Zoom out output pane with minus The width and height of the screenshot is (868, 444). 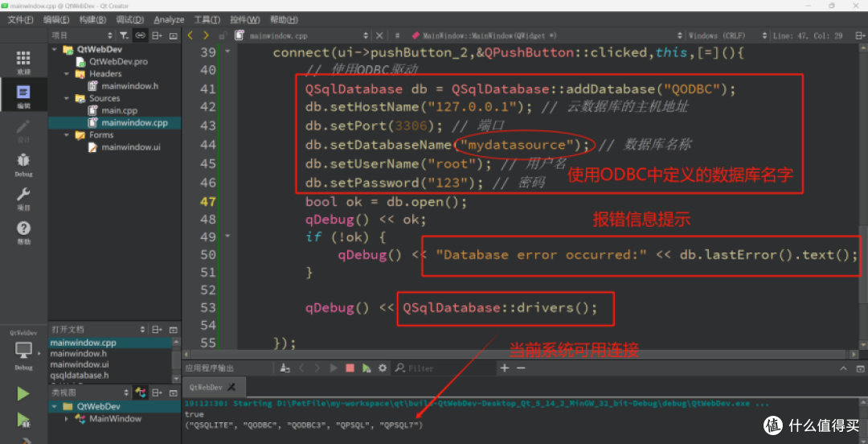click(520, 368)
